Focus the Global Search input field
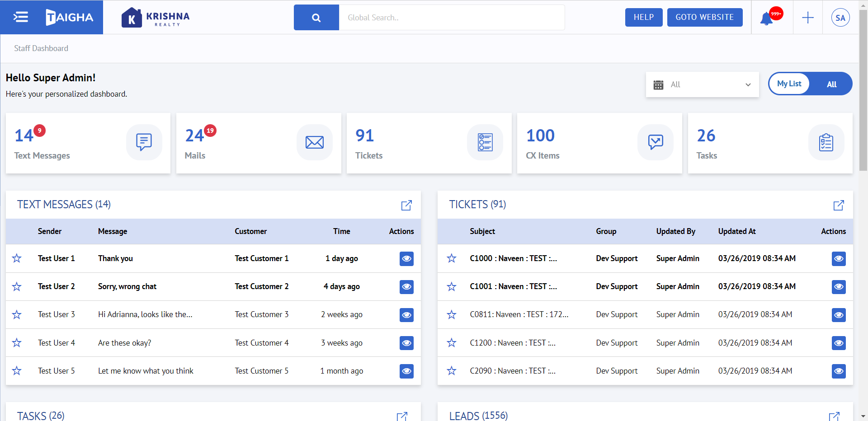This screenshot has width=868, height=421. pyautogui.click(x=452, y=18)
